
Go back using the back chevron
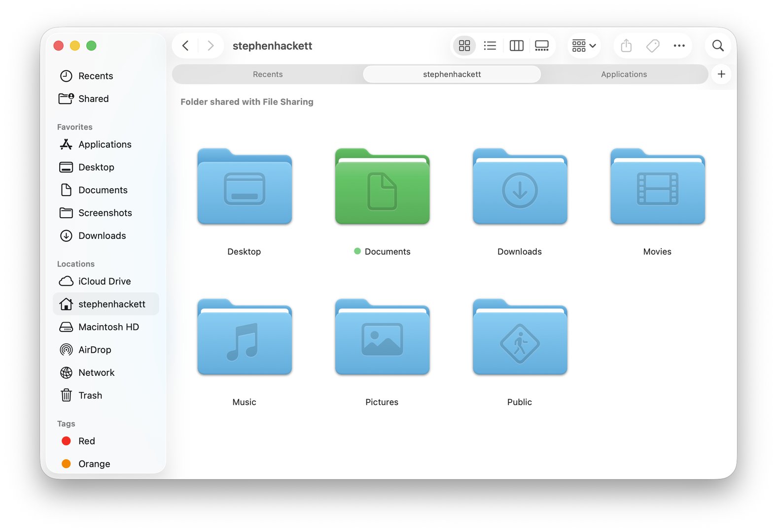pos(185,46)
